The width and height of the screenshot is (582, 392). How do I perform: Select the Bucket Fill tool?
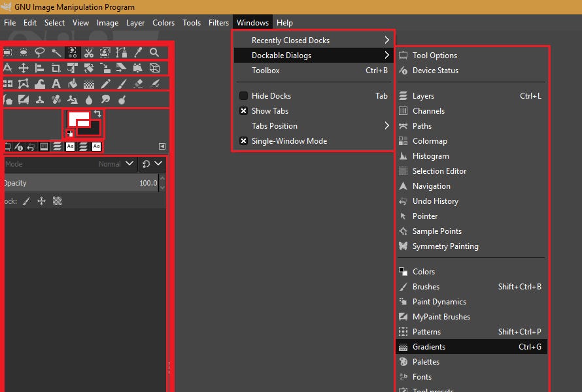click(x=72, y=83)
